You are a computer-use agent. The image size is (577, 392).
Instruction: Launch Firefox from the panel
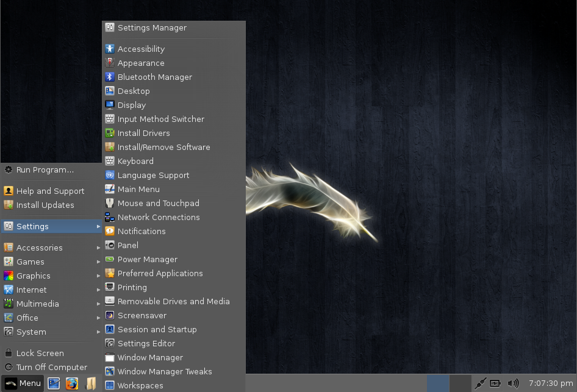(72, 383)
